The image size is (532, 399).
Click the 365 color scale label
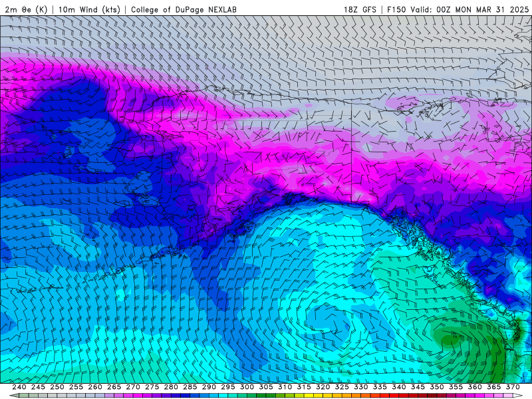tap(494, 387)
